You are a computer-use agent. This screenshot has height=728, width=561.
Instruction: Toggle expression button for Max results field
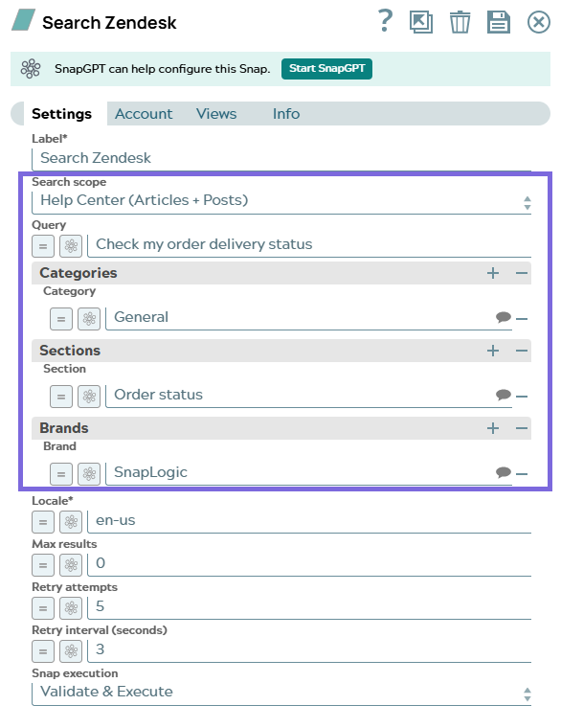43,565
